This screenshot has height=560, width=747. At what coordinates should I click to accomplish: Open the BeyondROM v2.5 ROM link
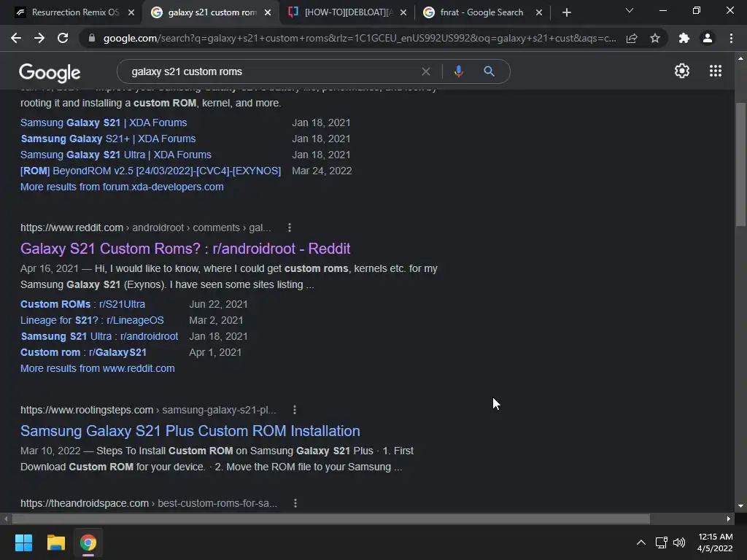pyautogui.click(x=150, y=171)
